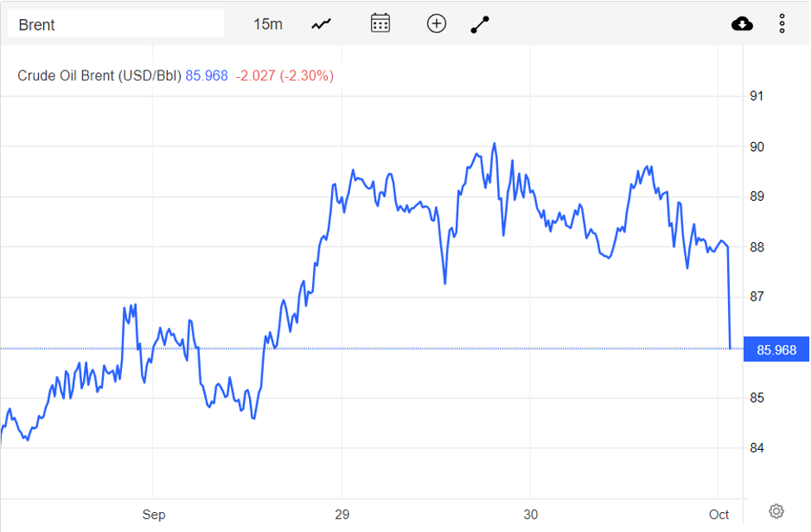
Task: Click the 30 date label on time axis
Action: [531, 515]
